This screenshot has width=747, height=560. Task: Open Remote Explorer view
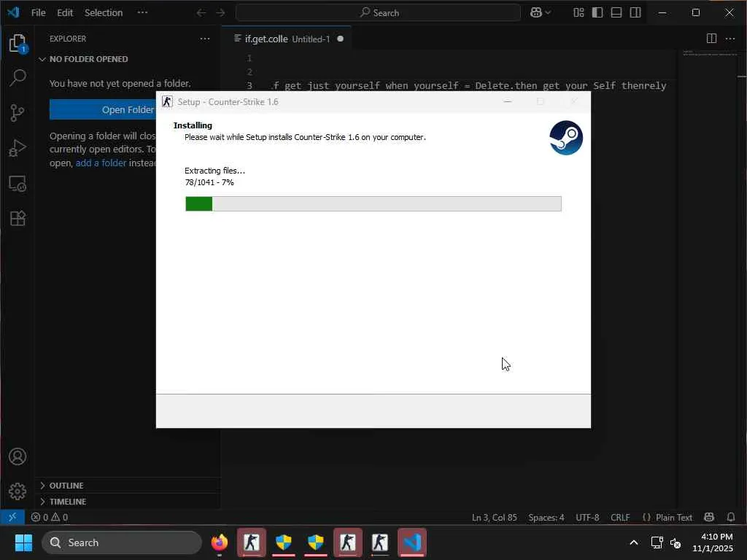click(18, 183)
